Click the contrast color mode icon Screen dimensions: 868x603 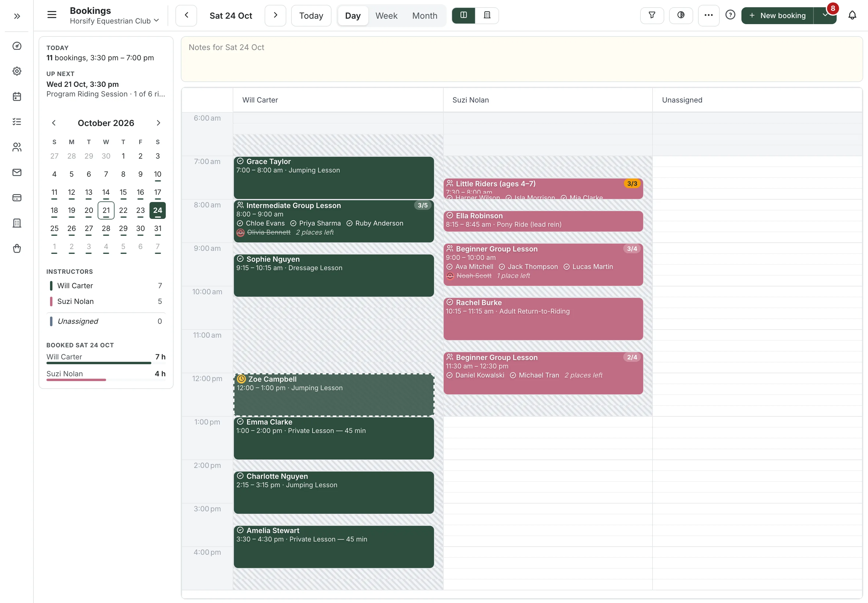(681, 15)
